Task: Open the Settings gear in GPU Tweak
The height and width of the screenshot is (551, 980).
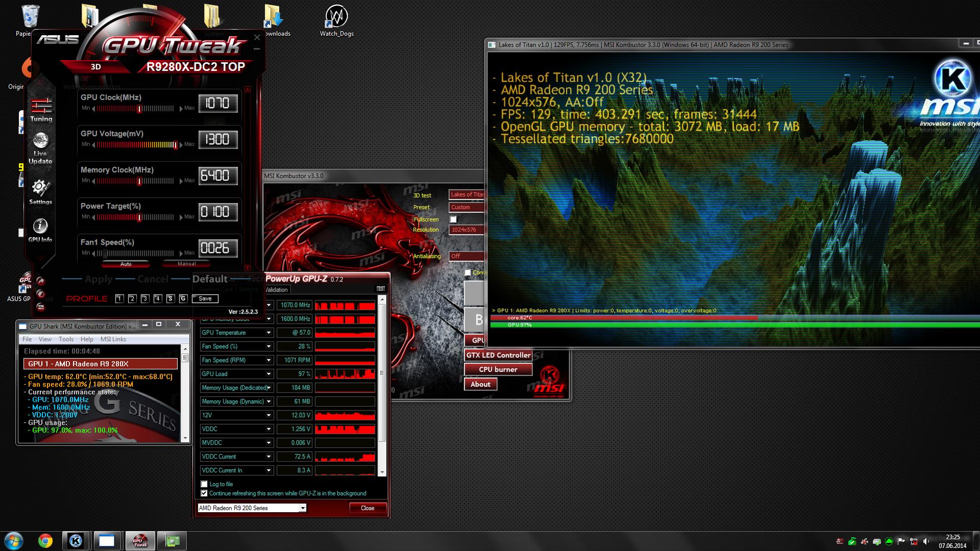Action: 40,192
